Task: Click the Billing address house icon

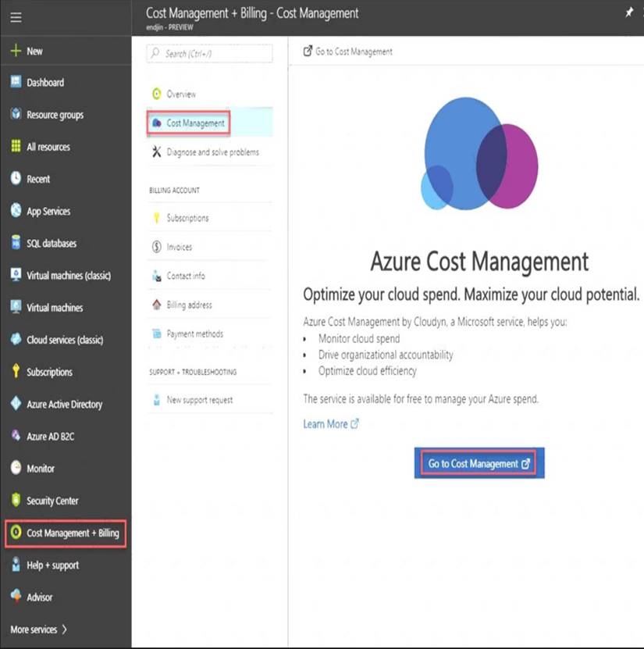Action: 156,305
